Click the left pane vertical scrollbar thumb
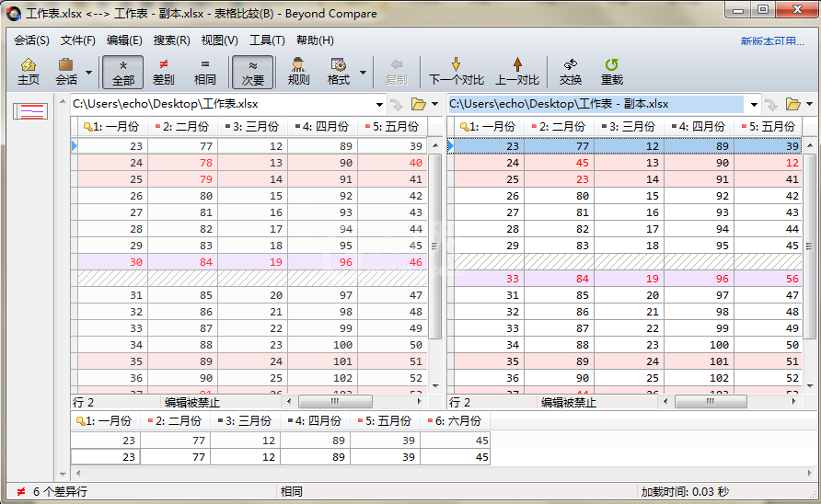Image resolution: width=821 pixels, height=504 pixels. 434,246
